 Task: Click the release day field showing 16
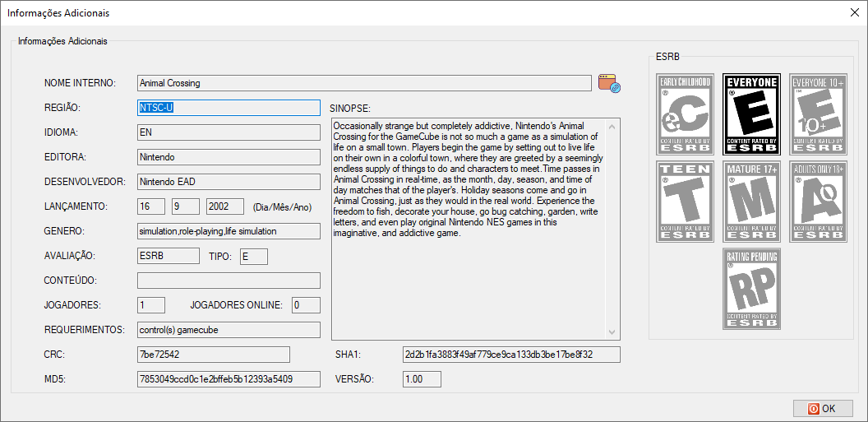click(x=151, y=206)
